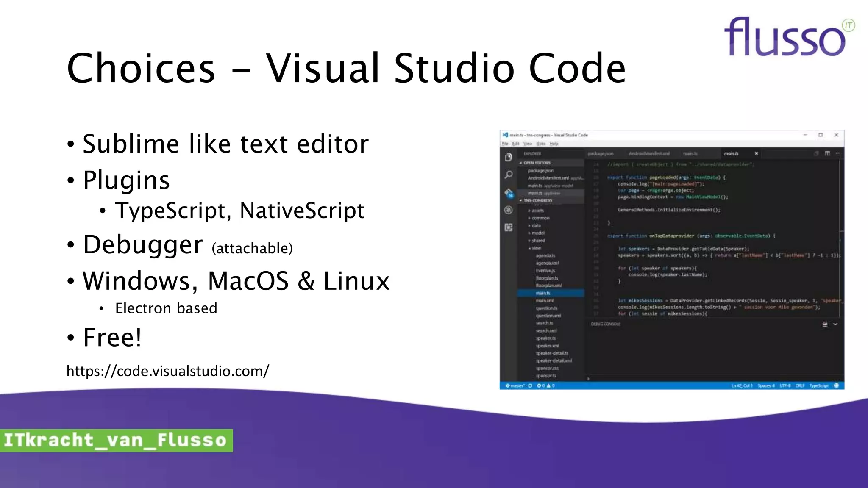
Task: Change the UTF-8 encoding in status bar
Action: [785, 385]
